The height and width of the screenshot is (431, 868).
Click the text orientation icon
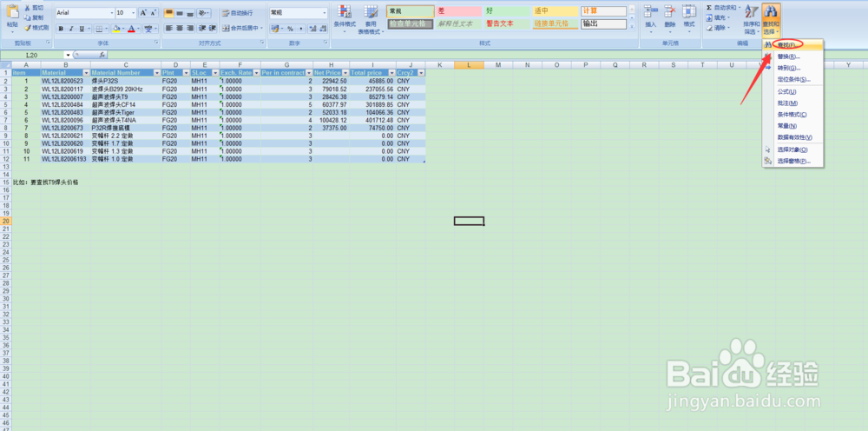coord(203,13)
